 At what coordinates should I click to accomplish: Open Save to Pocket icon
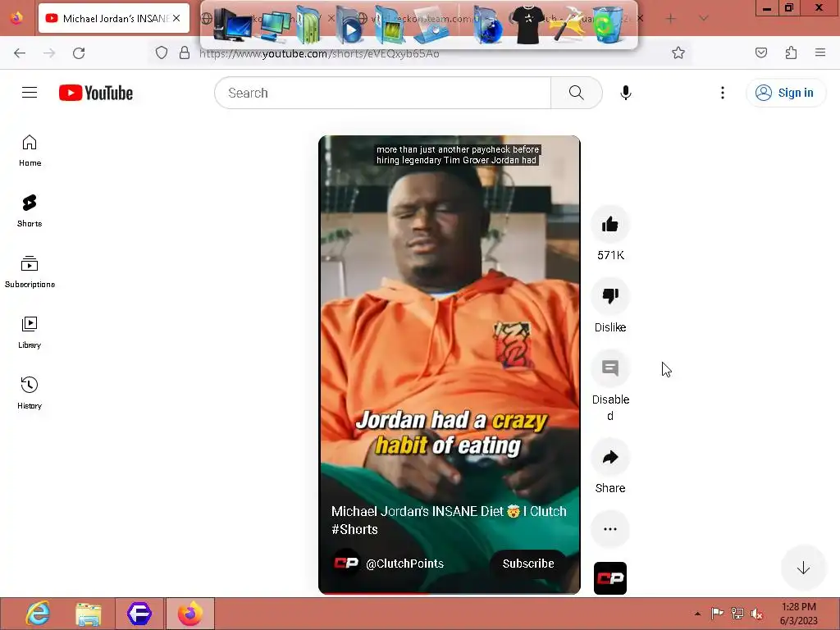point(760,52)
